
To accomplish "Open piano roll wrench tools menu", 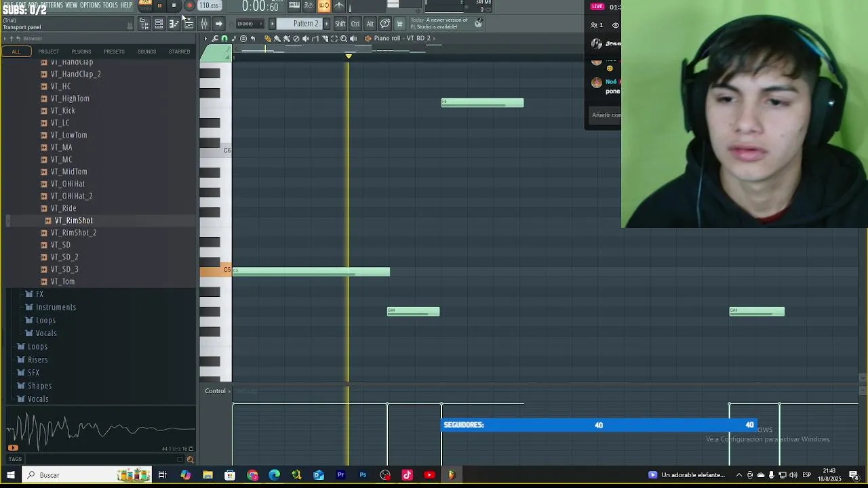I will coord(215,39).
